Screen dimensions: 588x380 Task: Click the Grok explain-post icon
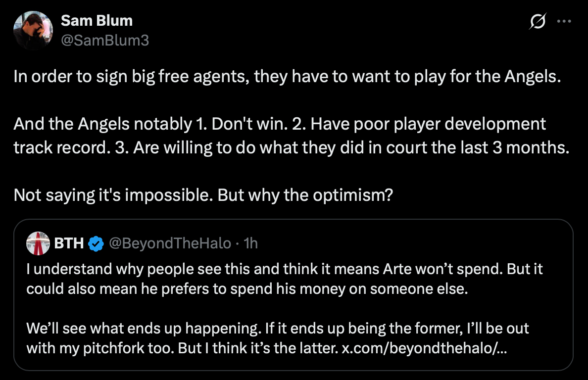tap(538, 21)
